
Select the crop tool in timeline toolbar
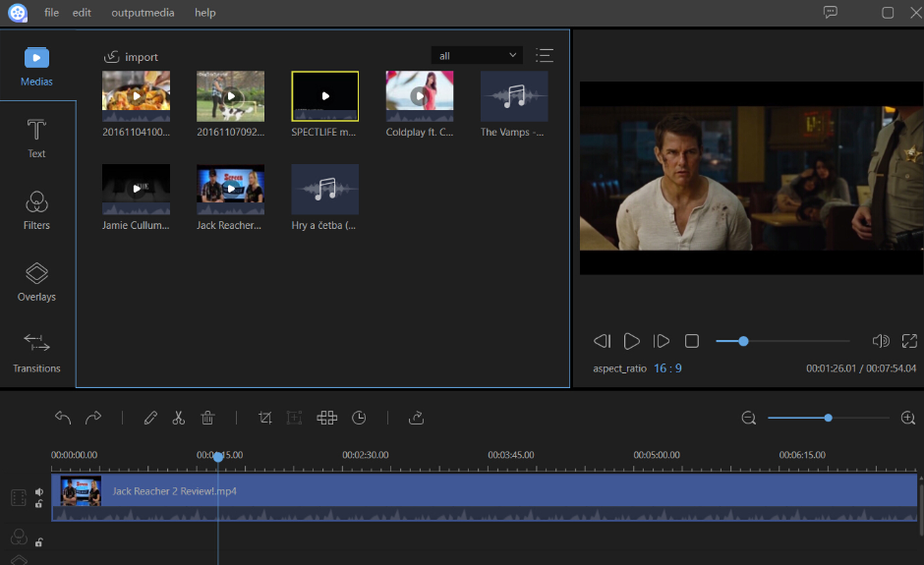coord(264,418)
